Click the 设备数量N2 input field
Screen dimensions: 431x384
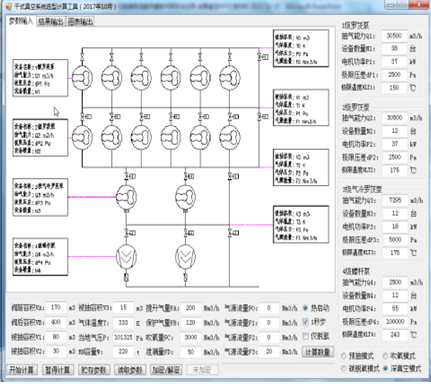[394, 131]
